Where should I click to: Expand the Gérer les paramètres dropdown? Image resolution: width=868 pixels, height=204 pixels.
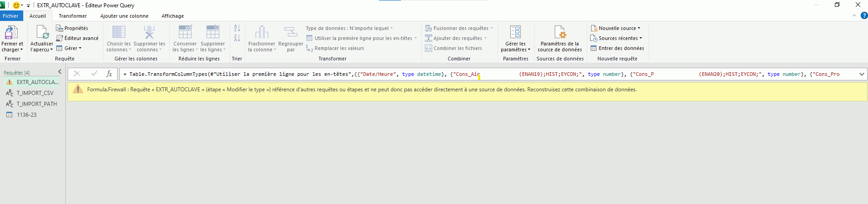point(515,50)
